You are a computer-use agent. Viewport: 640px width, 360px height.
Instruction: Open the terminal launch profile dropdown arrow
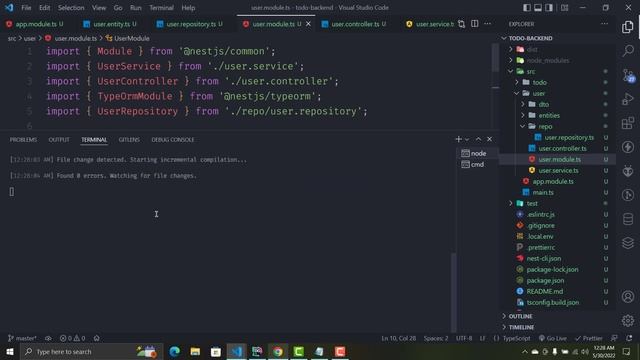tap(467, 140)
